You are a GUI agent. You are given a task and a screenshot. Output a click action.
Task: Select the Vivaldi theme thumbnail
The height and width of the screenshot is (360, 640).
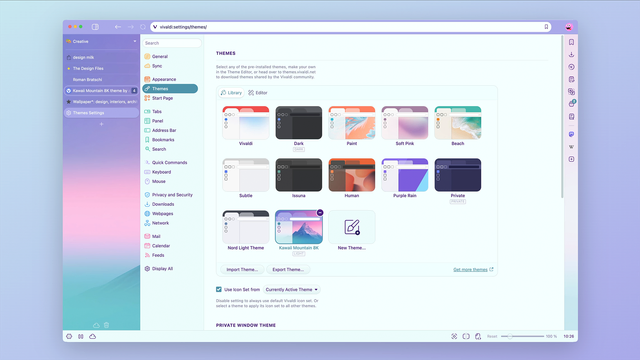[246, 123]
